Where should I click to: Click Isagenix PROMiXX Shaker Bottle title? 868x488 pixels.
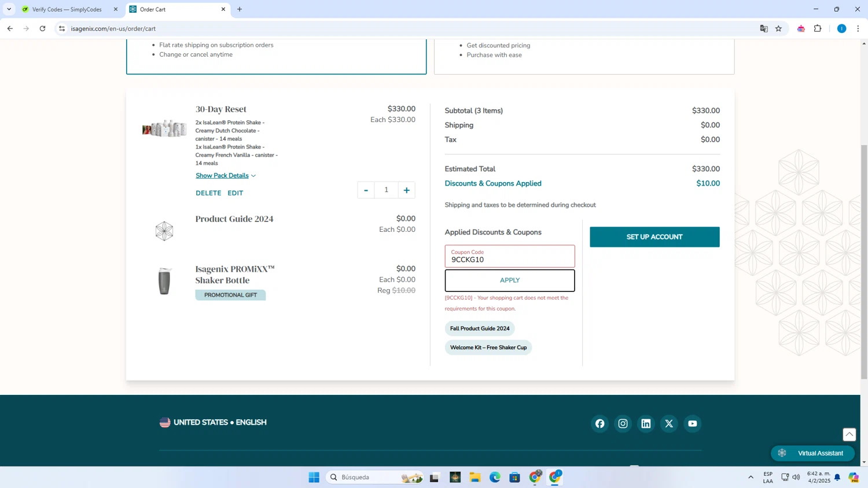[235, 275]
